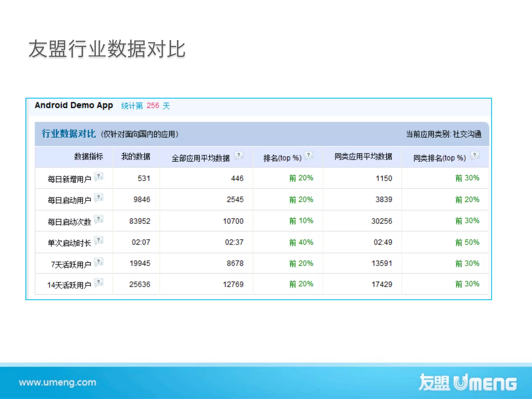Click help icon beside 14天活跃用户

[x=99, y=282]
